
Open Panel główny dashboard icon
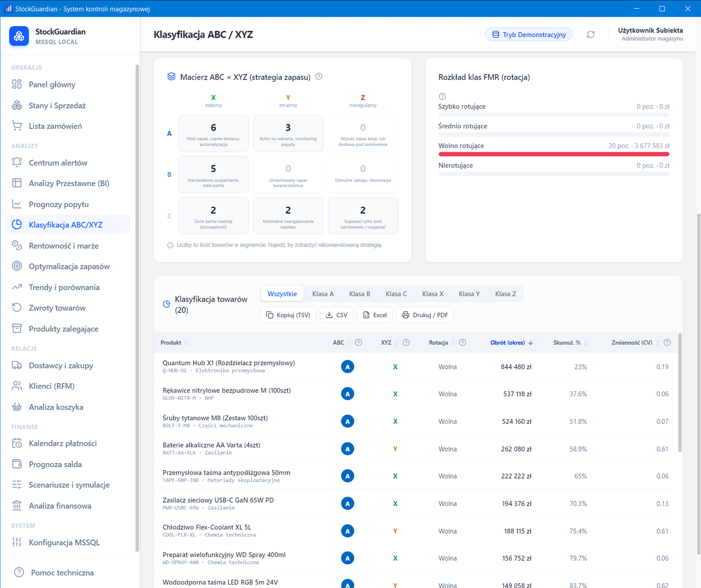(17, 85)
